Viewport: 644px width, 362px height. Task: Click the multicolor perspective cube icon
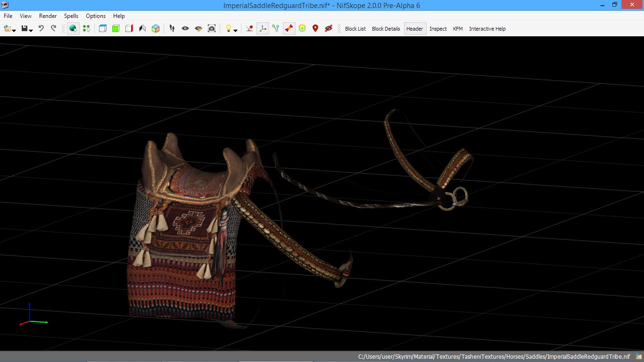[x=156, y=29]
